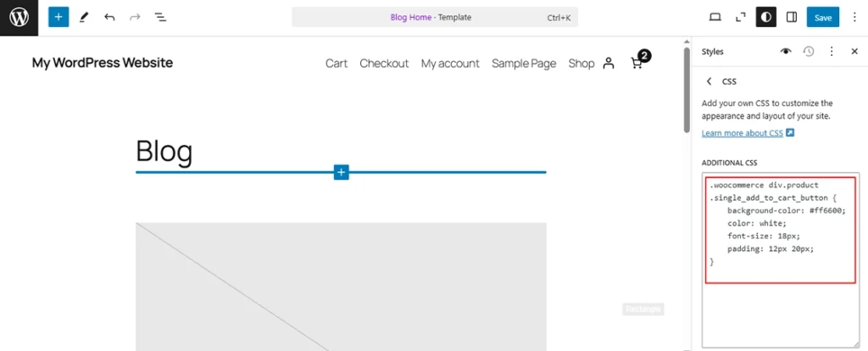Click the WordPress logo icon
The width and height of the screenshot is (868, 351).
point(19,17)
